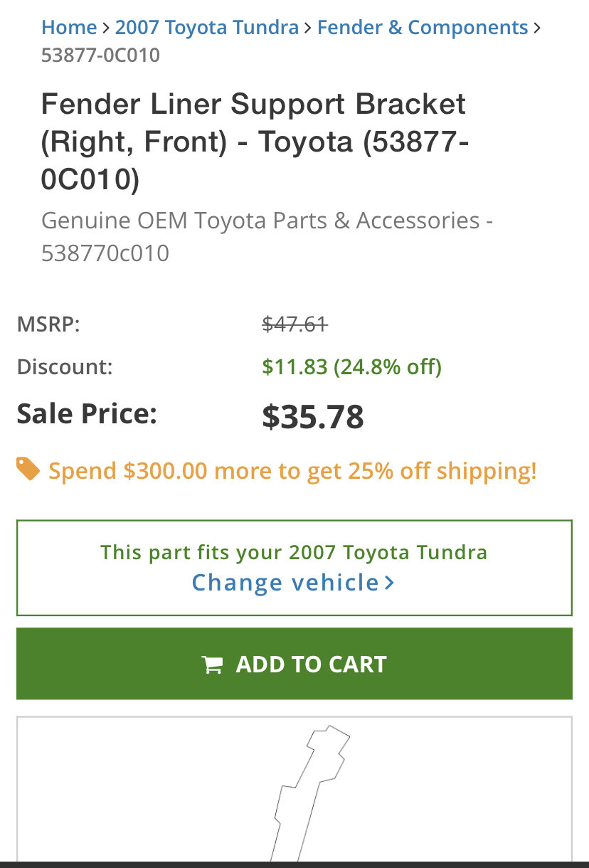
Task: Click the struck-through $47.61 MSRP
Action: pyautogui.click(x=294, y=325)
